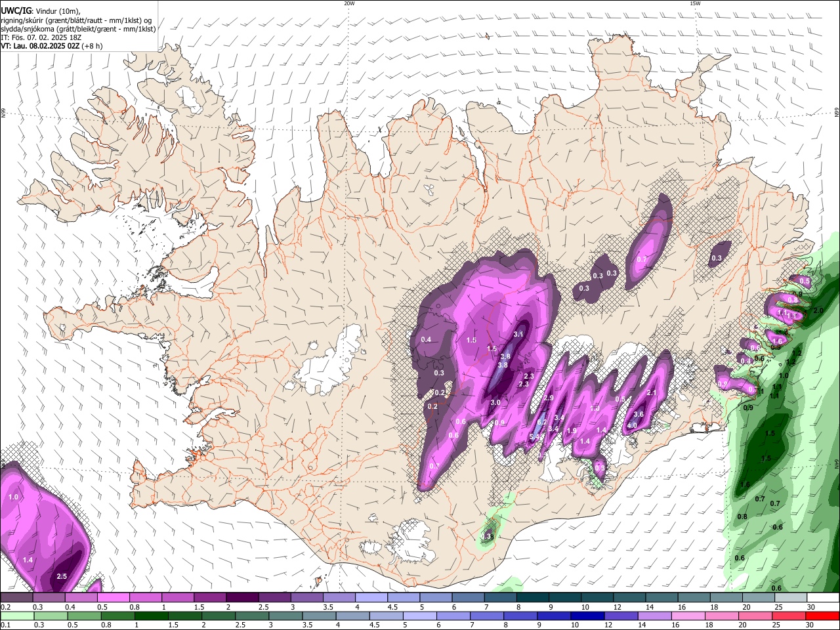Screen dimensions: 840x630
Task: Click the 0.7 value inside the northeast purple streak
Action: (642, 259)
